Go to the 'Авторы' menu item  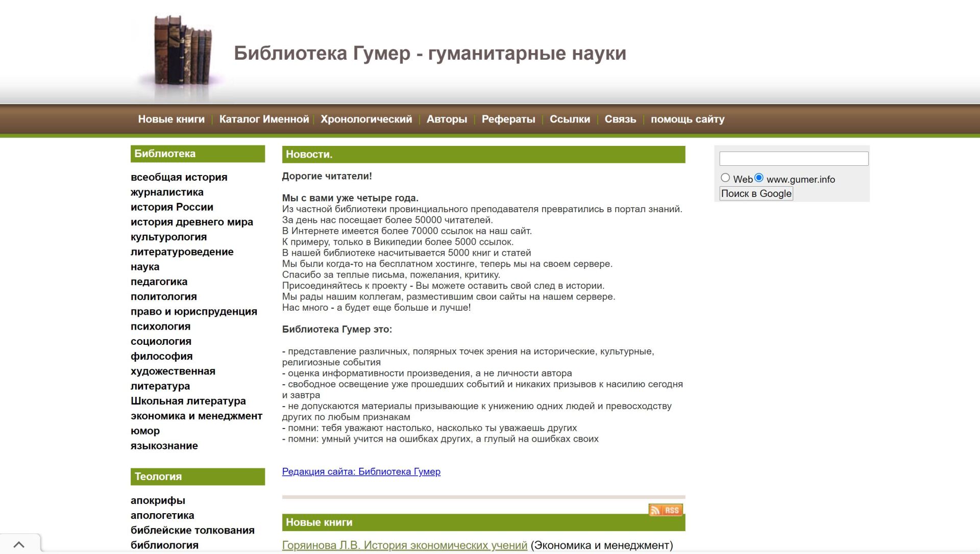[x=447, y=119]
